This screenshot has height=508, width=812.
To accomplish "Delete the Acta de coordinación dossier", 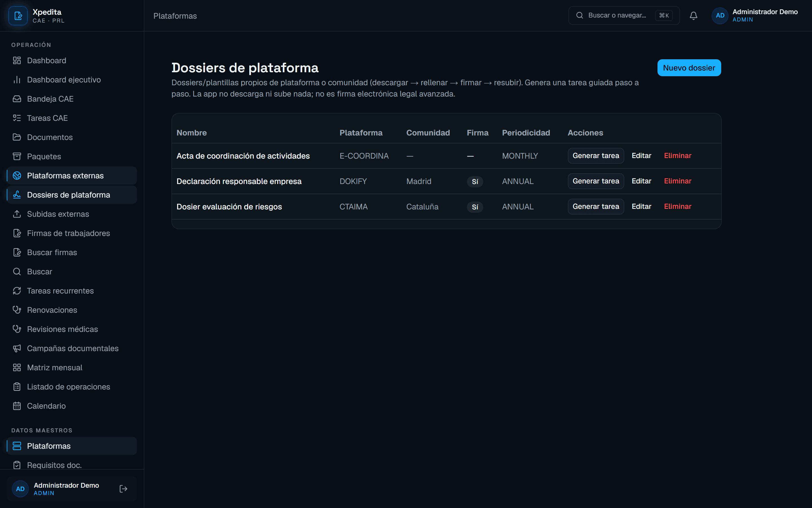I will click(678, 156).
